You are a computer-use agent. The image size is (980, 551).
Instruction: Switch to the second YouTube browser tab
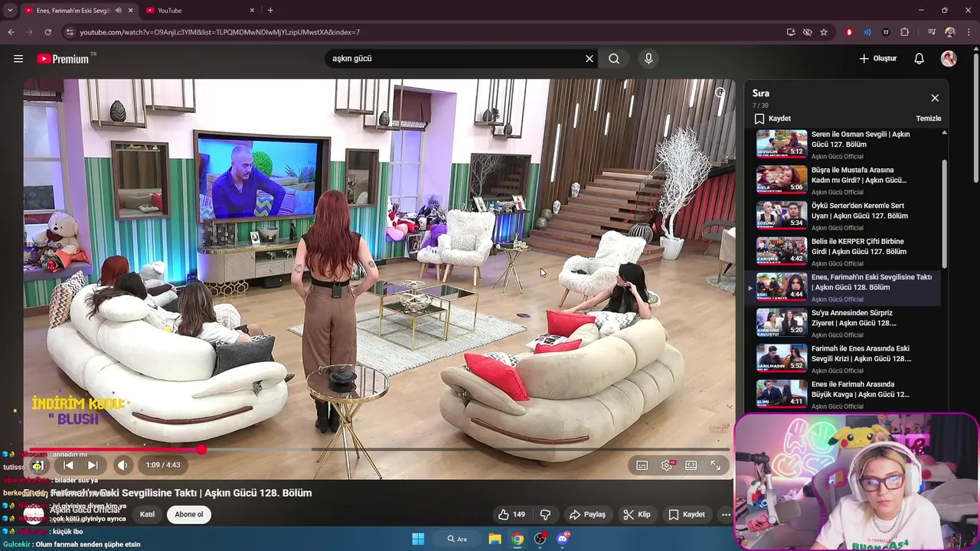pos(198,10)
